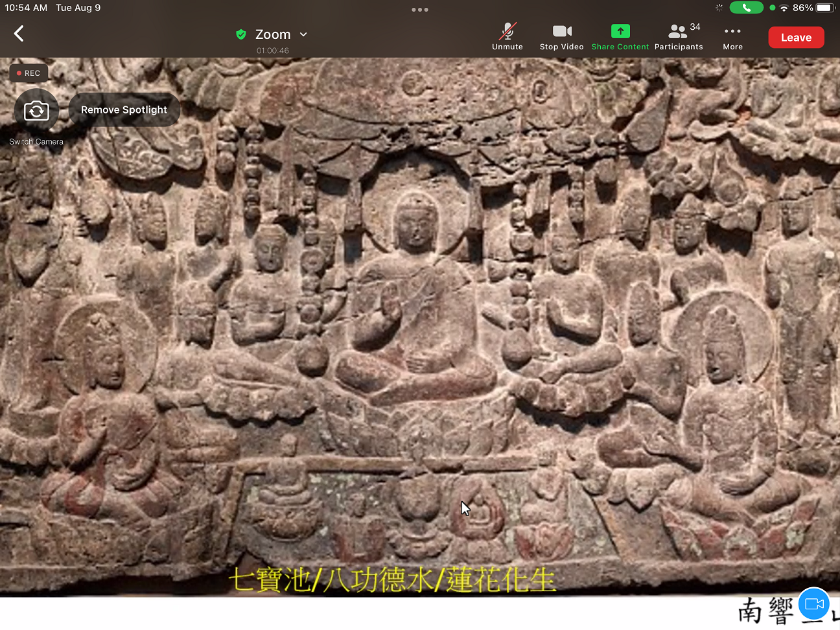Tap the yellow Chinese caption text
The width and height of the screenshot is (840, 630).
point(392,580)
